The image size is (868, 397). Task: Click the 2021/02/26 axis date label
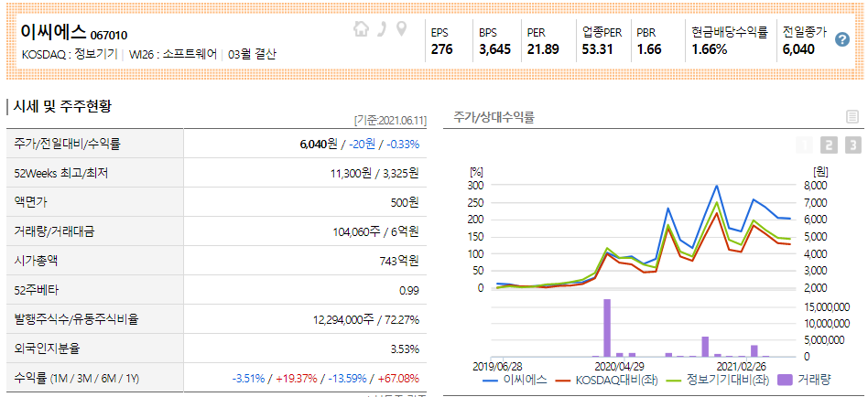coord(741,366)
